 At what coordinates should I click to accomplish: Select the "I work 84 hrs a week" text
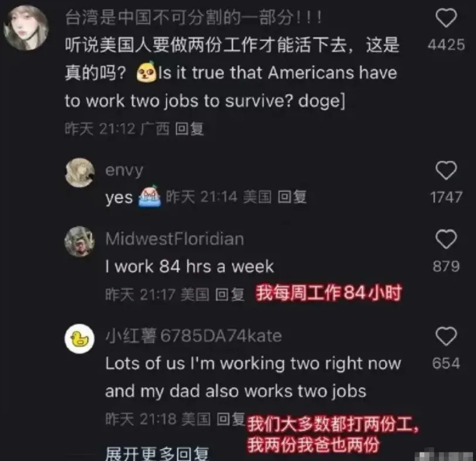[x=189, y=266]
